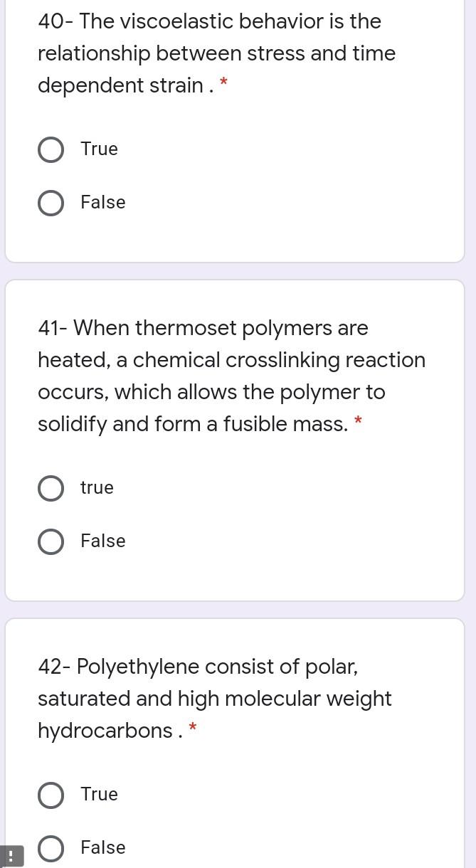Click the exclamation notification badge
Image resolution: width=476 pixels, height=868 pixels.
point(11,857)
